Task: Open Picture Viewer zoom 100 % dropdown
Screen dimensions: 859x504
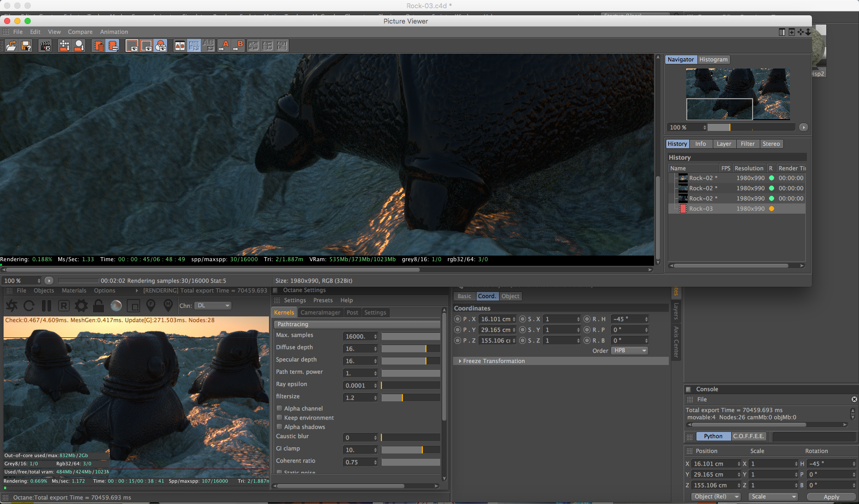Action: click(22, 281)
